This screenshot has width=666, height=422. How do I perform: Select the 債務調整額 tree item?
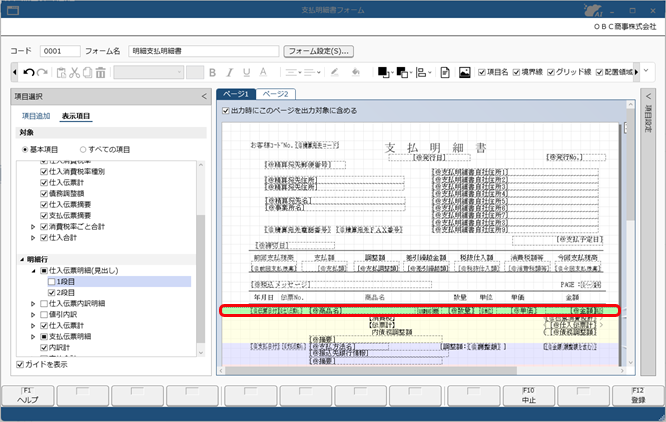(x=67, y=194)
